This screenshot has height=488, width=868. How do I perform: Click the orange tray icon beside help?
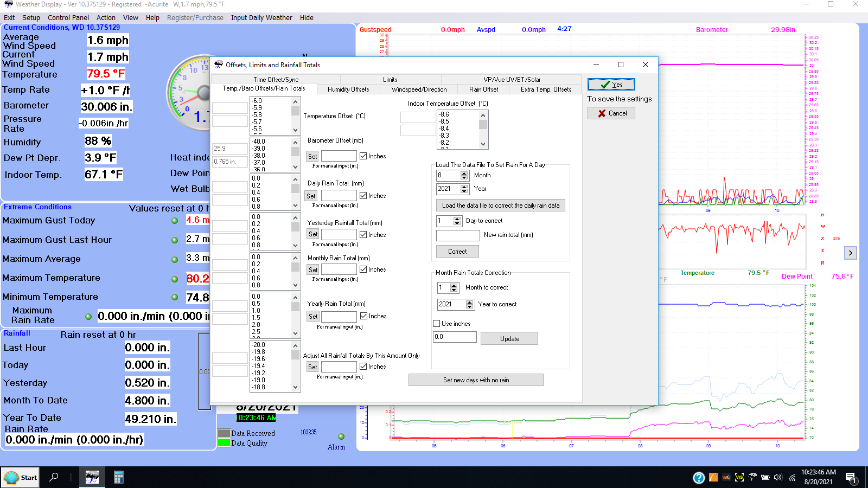click(x=713, y=477)
